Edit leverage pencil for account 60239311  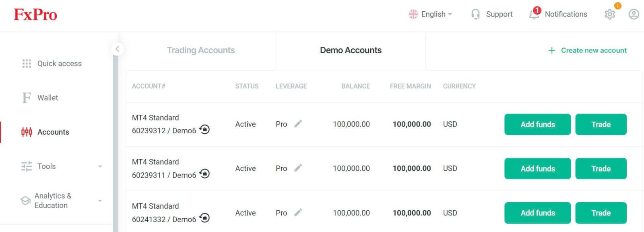[298, 168]
